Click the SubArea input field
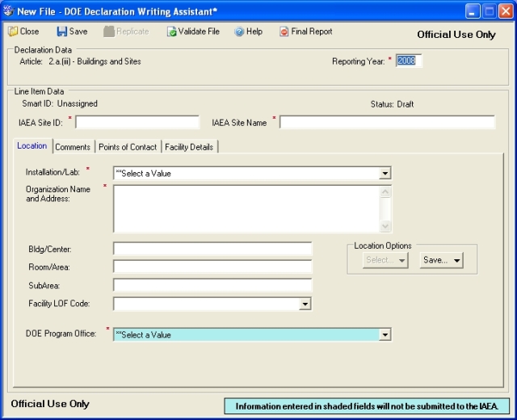Screen dimensions: 517x420 (x=212, y=285)
